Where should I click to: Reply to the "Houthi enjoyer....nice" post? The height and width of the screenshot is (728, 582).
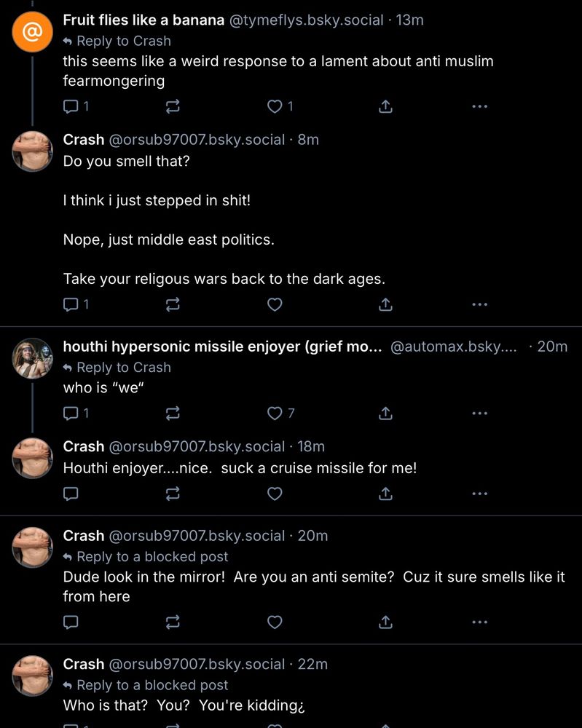coord(71,494)
